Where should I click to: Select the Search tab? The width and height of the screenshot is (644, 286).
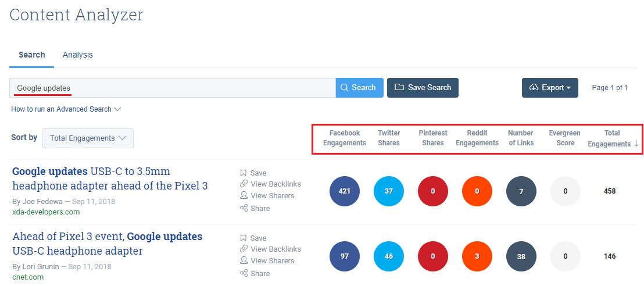(31, 55)
